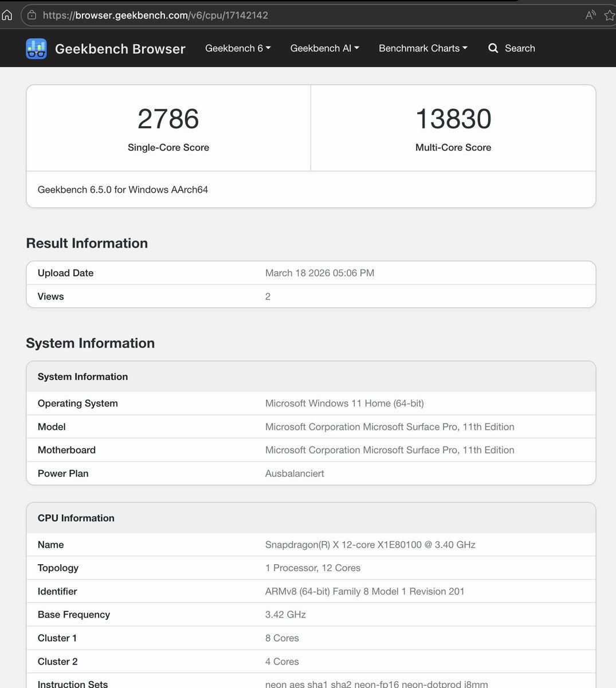The image size is (616, 688).
Task: Open the Search link in navbar
Action: [x=520, y=48]
